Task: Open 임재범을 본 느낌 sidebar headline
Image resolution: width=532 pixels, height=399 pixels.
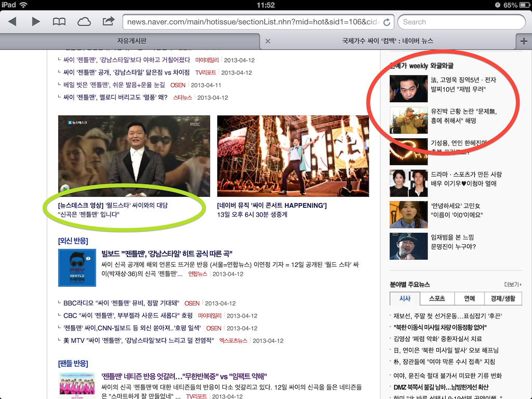Action: [x=453, y=242]
